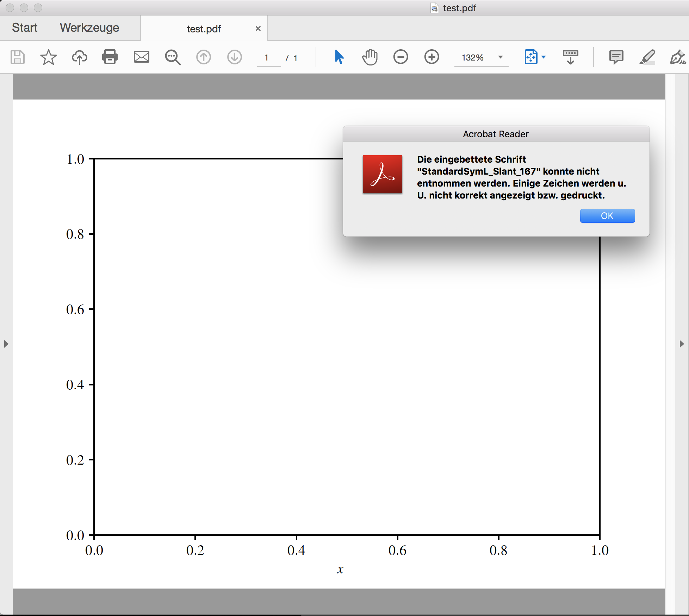The image size is (689, 616).
Task: Open the comment tool
Action: point(616,57)
